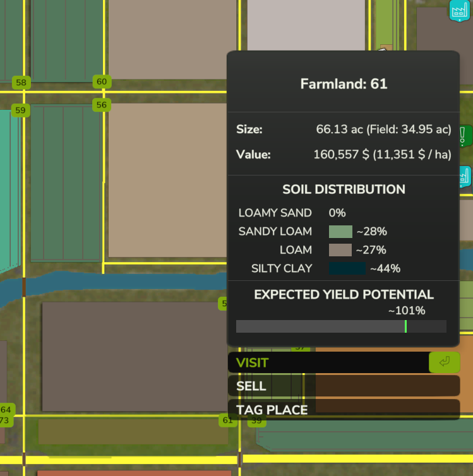Click the SOIL DISTRIBUTION heading
473x476 pixels.
pyautogui.click(x=344, y=189)
